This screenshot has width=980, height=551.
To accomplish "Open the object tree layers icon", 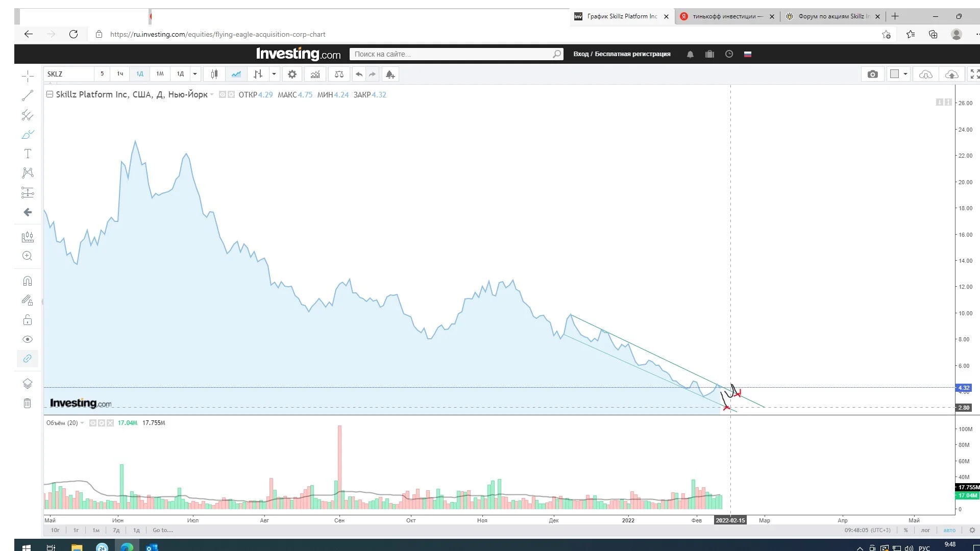I will coord(28,384).
